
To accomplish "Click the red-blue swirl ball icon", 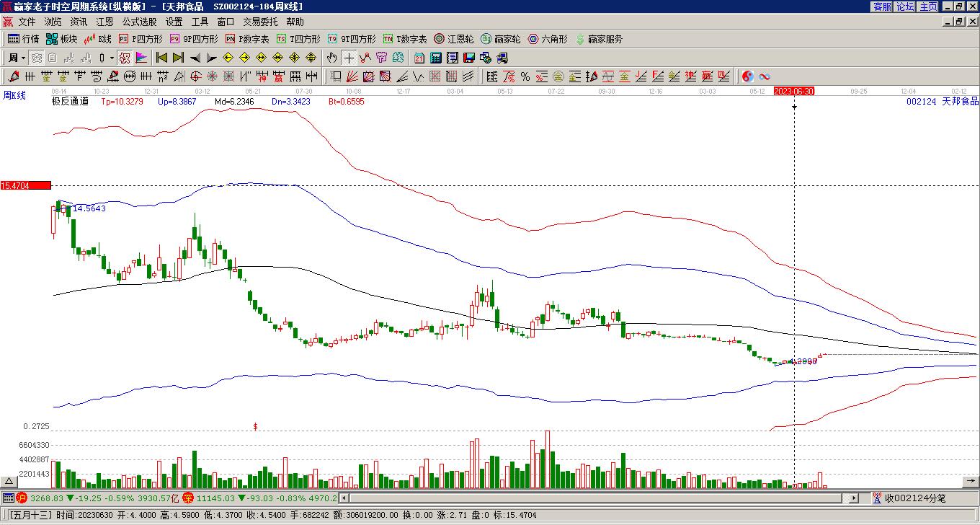I will [x=748, y=76].
